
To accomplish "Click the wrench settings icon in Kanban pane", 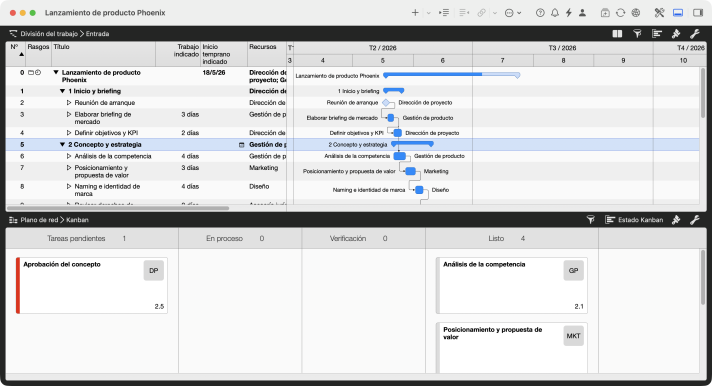I will (x=695, y=220).
